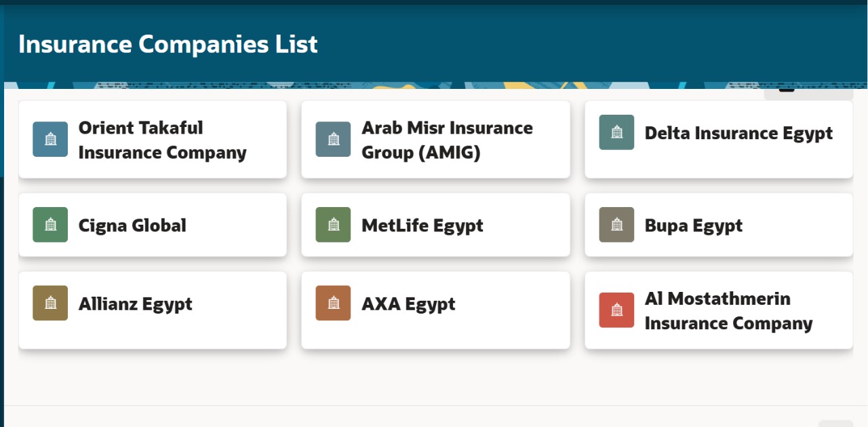Click the orange AXA Egypt building icon
Screen dimensions: 868x427
tap(332, 303)
